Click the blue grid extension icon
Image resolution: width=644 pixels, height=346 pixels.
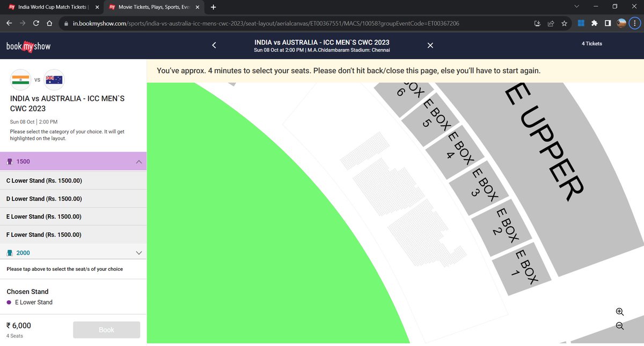click(581, 24)
